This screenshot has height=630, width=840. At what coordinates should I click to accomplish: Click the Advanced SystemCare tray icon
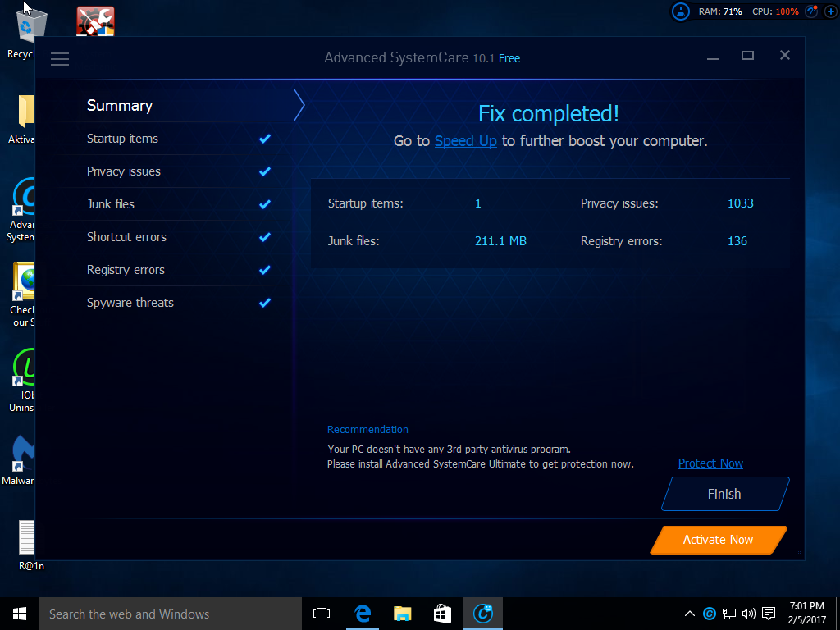[x=710, y=614]
